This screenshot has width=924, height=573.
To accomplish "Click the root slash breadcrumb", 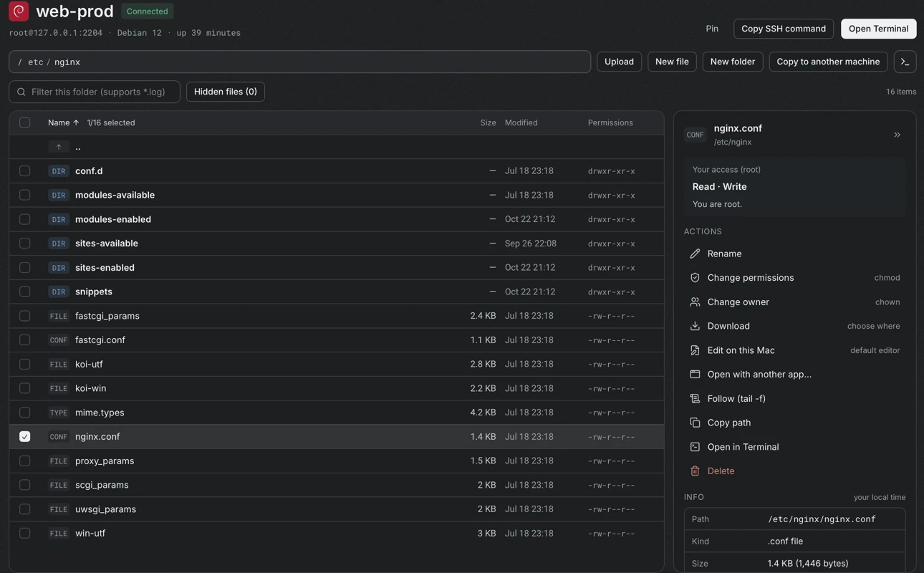I will click(x=20, y=62).
